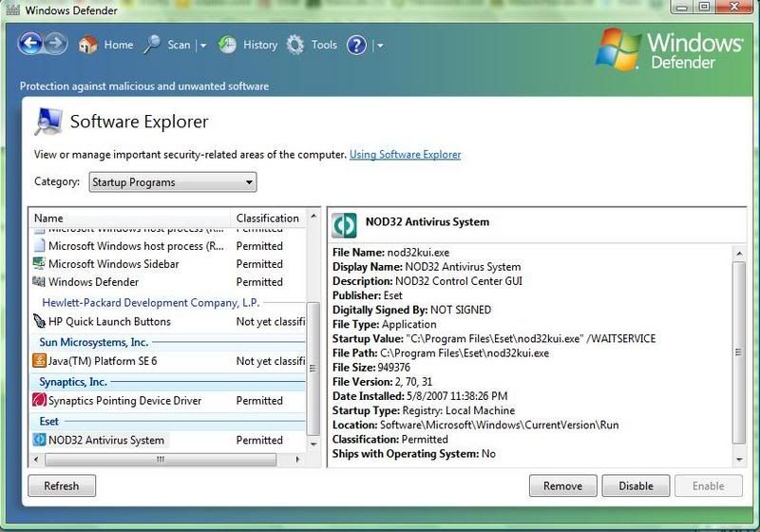
Task: Click the Java(TM) Platform SE 6 icon
Action: (x=39, y=360)
